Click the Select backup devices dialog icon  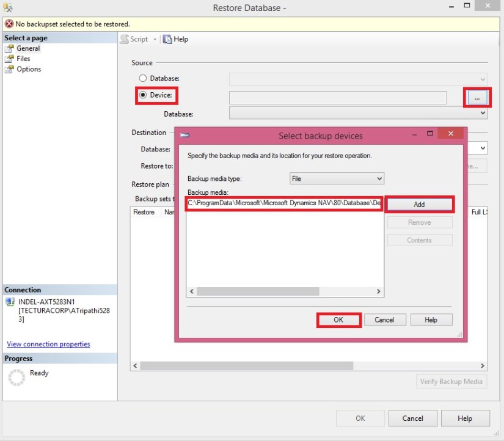tap(185, 136)
